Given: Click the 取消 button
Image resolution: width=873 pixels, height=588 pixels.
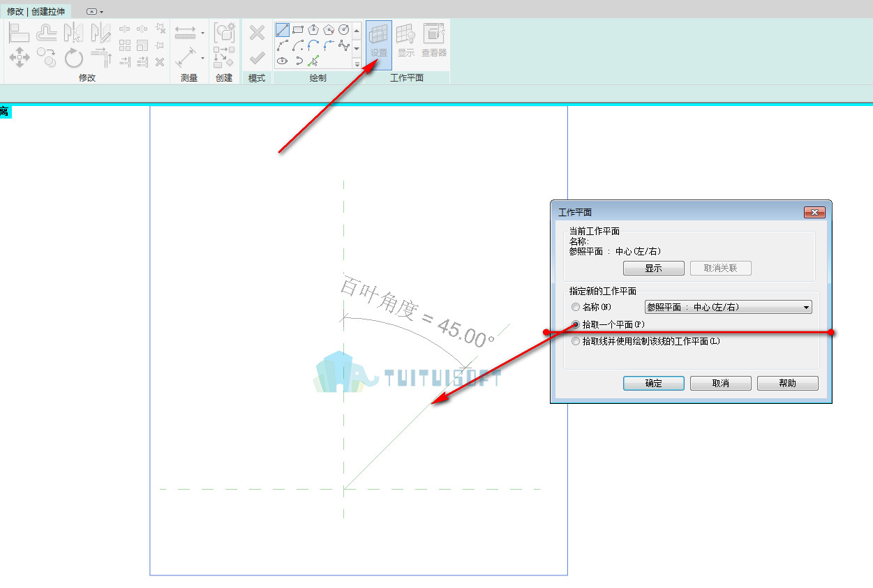Looking at the screenshot, I should point(721,383).
